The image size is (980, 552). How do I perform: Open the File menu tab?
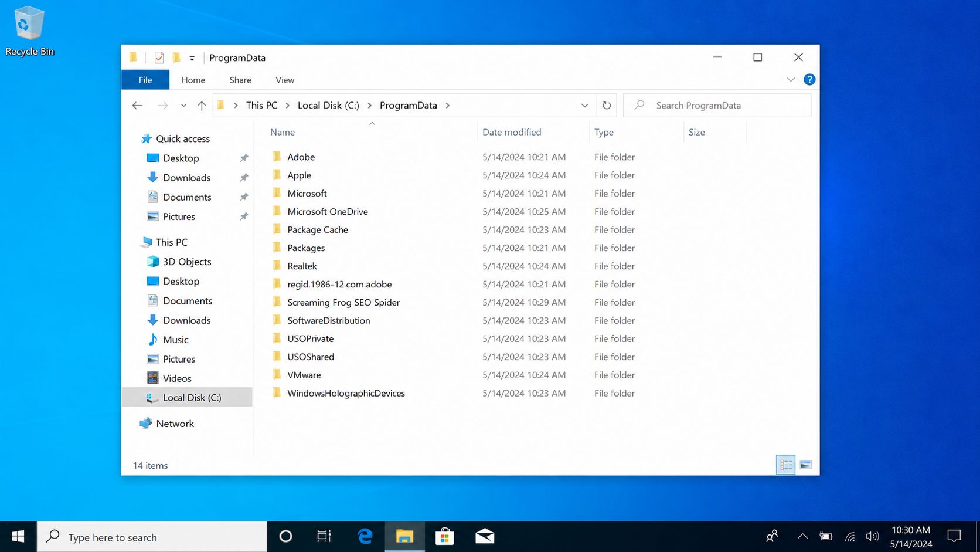point(145,80)
